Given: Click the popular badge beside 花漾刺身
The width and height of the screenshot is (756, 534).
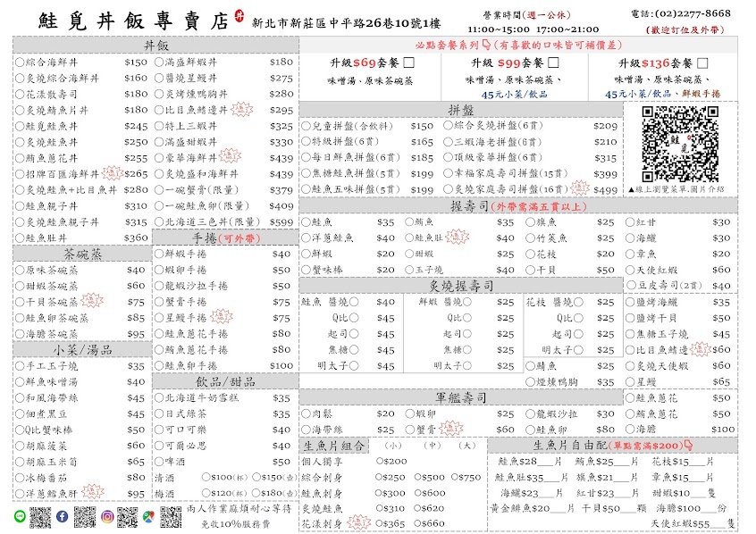Looking at the screenshot, I should (359, 522).
